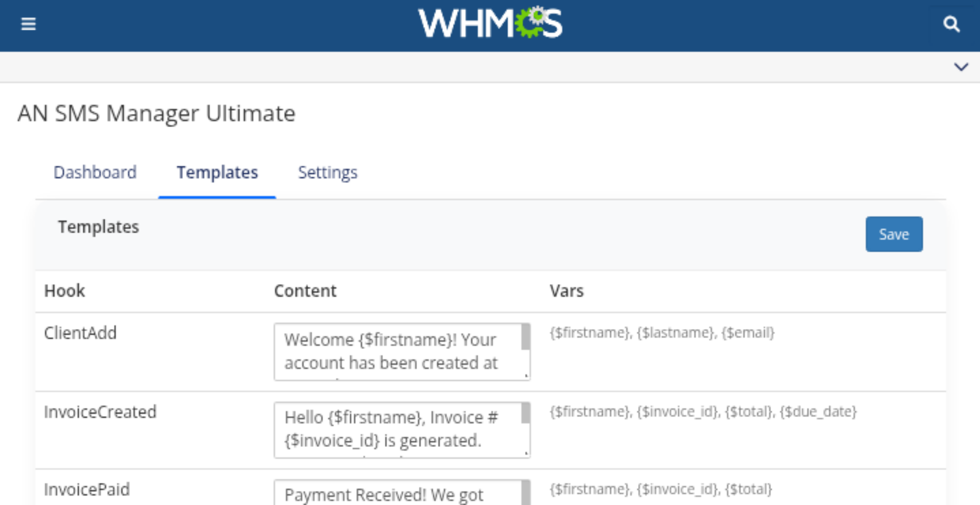The width and height of the screenshot is (980, 505).
Task: Expand the chevron below the header
Action: [x=961, y=67]
